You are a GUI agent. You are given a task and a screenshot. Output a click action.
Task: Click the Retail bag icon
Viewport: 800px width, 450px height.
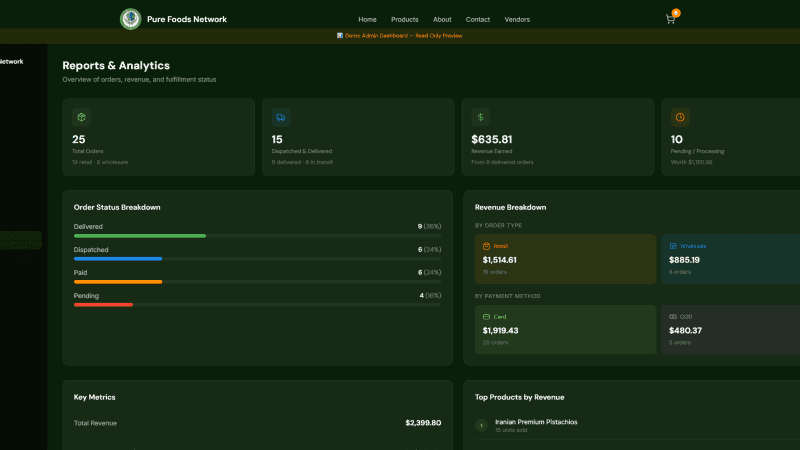pos(486,246)
